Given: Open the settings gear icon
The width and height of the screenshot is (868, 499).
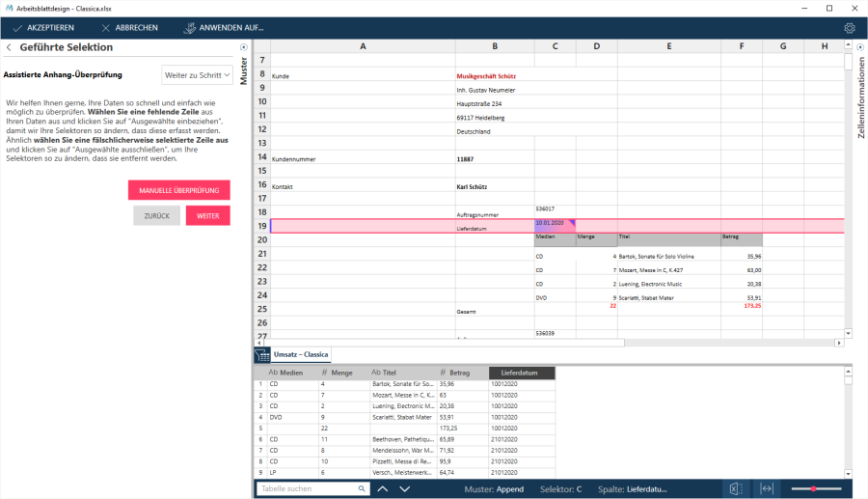Looking at the screenshot, I should pyautogui.click(x=849, y=28).
